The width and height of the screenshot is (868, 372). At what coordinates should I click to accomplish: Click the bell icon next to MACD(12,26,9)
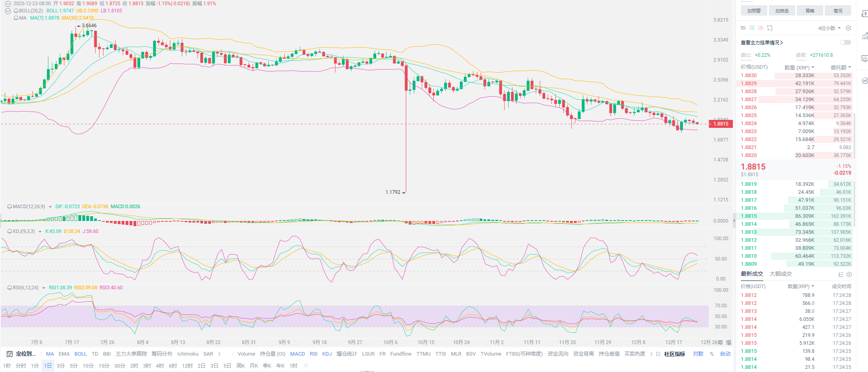[x=10, y=207]
